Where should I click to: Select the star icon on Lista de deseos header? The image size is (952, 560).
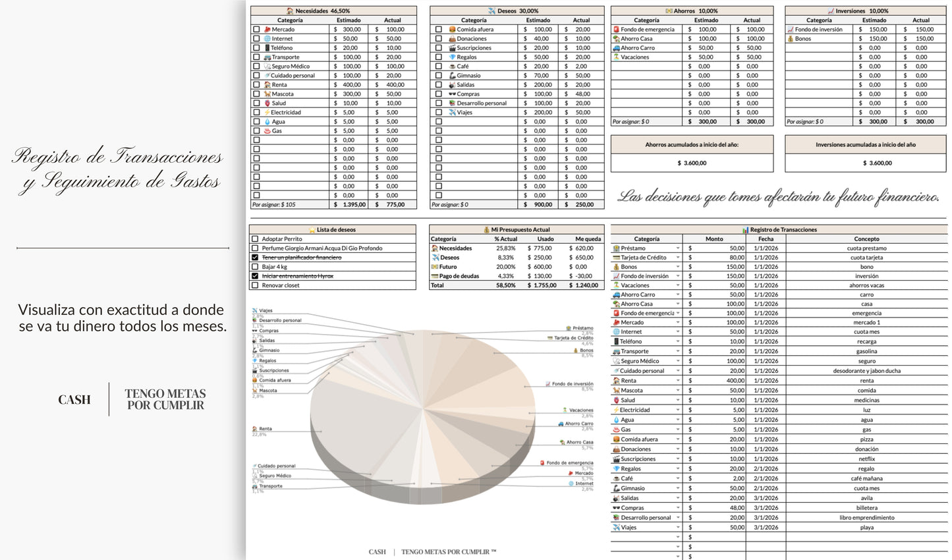click(312, 229)
